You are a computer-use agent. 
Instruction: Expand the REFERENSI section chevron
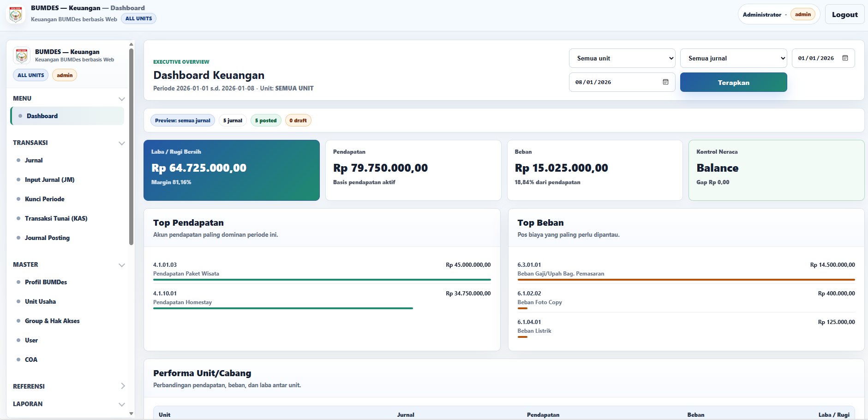(x=123, y=386)
